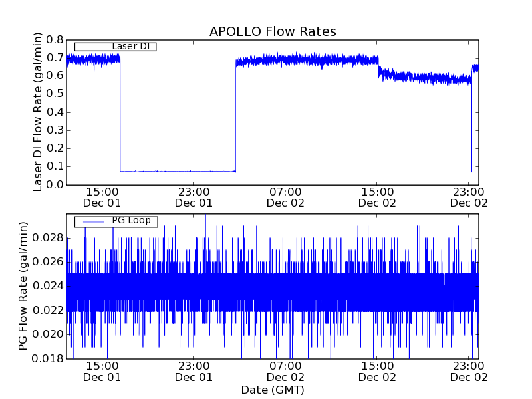Click the 'PG Flow Rate (gal/min)' axis label
Image resolution: width=532 pixels, height=399 pixels.
(x=23, y=286)
